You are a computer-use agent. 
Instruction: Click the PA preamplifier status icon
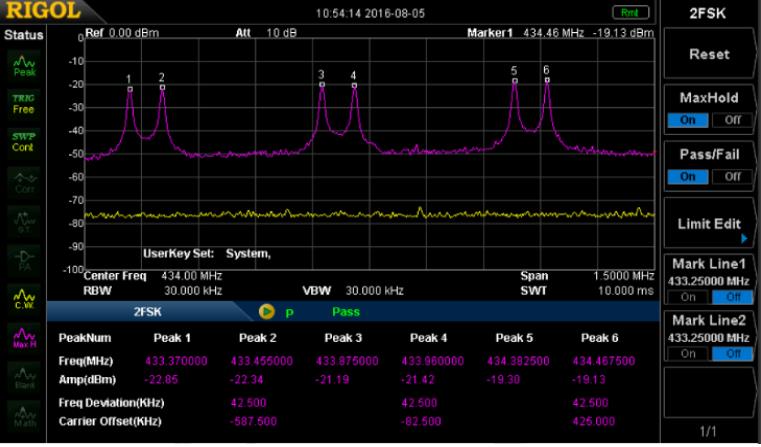pyautogui.click(x=22, y=258)
